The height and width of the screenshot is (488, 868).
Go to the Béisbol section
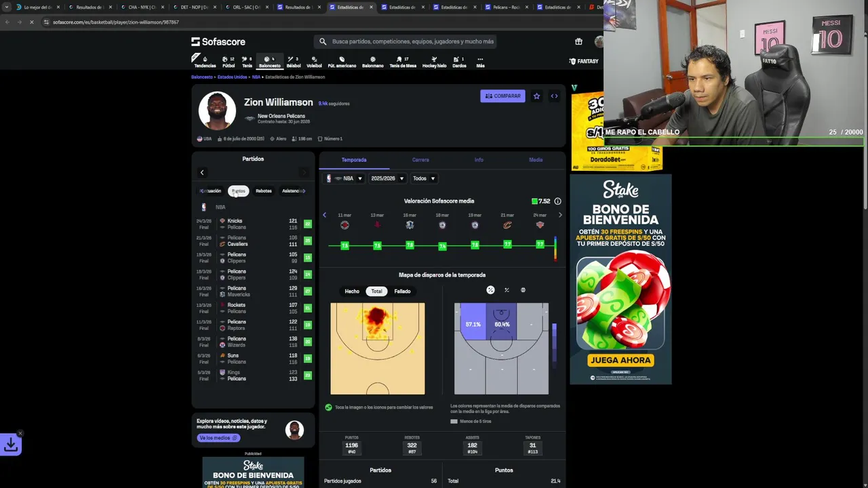294,62
